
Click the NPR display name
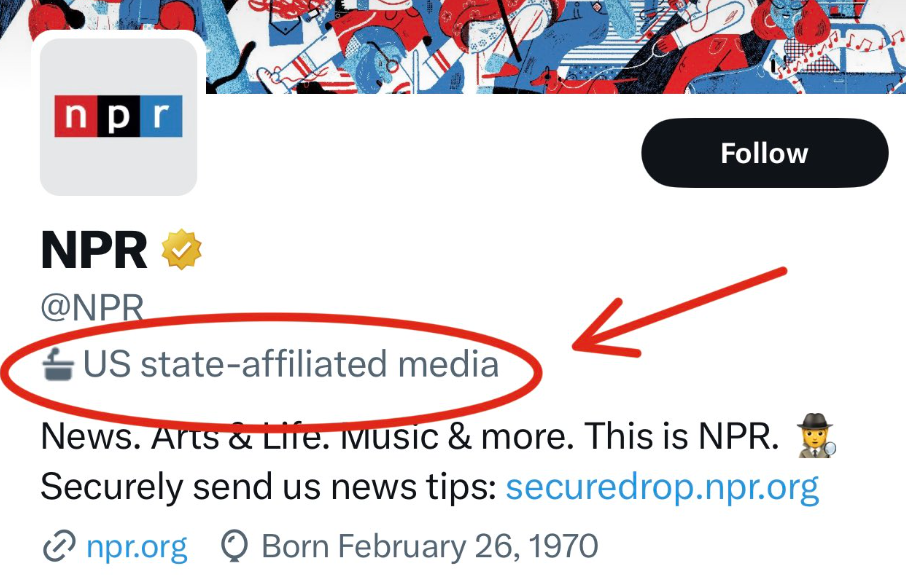pos(94,250)
